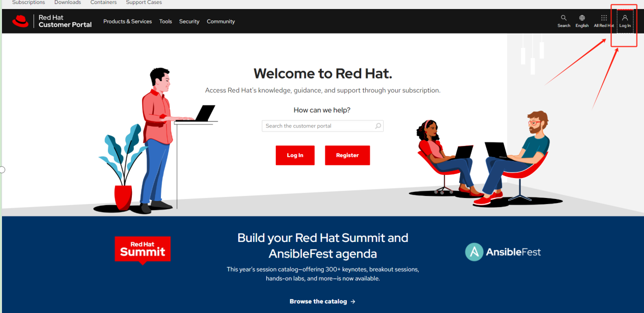This screenshot has width=644, height=313.
Task: Click the session catalog description text
Action: [x=323, y=273]
